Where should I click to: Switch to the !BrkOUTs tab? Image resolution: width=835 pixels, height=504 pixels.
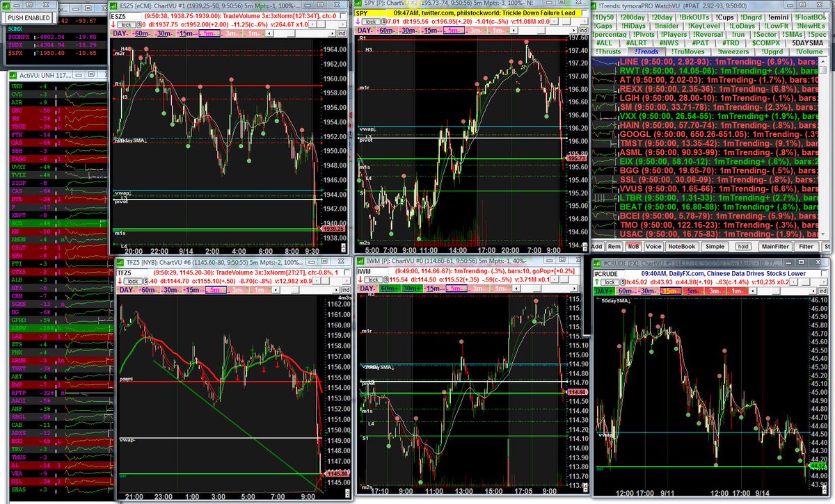(x=694, y=17)
